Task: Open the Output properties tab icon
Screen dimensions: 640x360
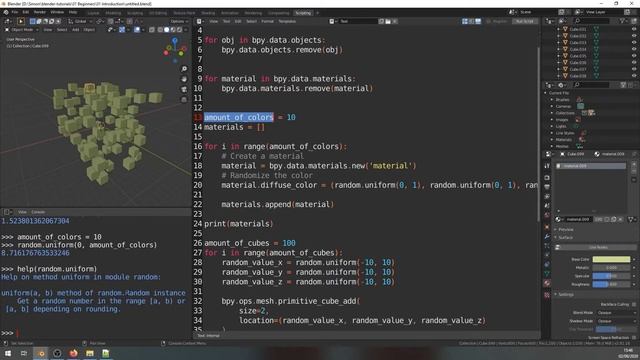Action: coord(547,187)
